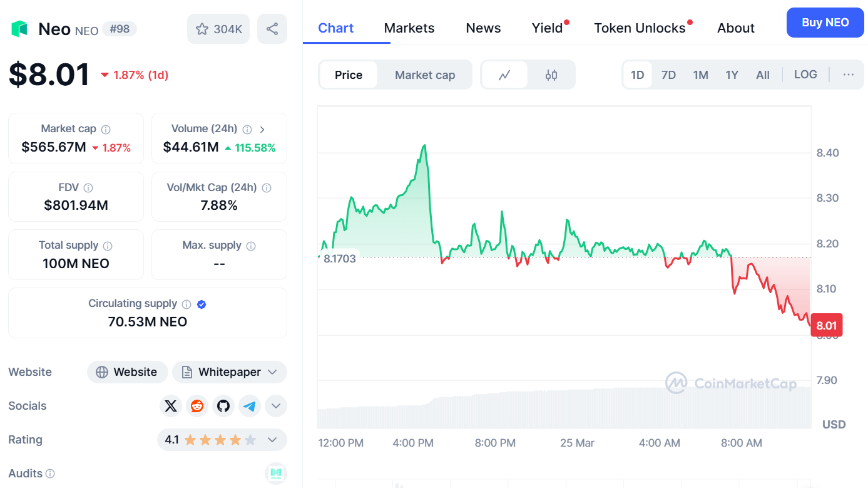Expand more social links chevron

coord(276,406)
